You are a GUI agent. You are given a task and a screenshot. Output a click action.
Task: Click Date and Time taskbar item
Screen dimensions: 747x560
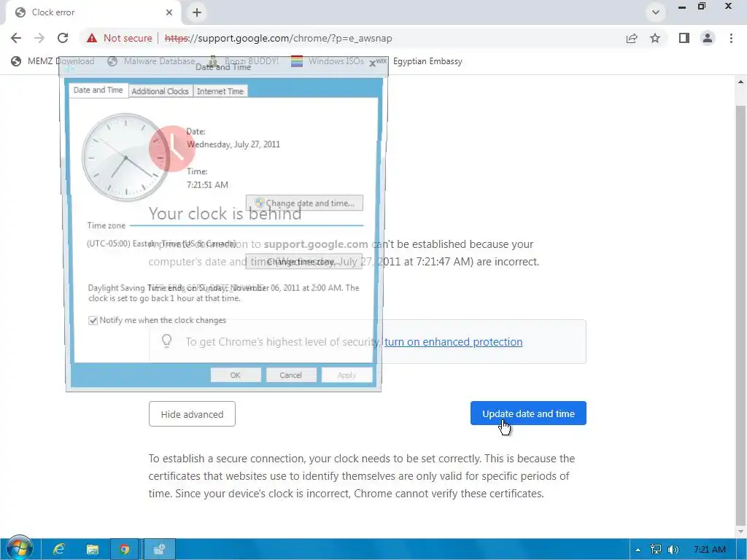(159, 550)
